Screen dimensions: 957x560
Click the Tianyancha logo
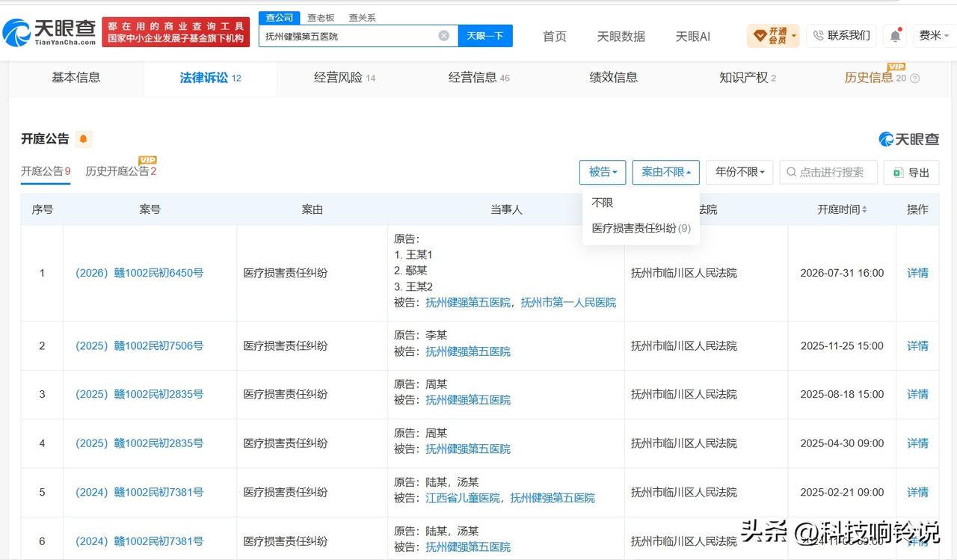tap(49, 32)
